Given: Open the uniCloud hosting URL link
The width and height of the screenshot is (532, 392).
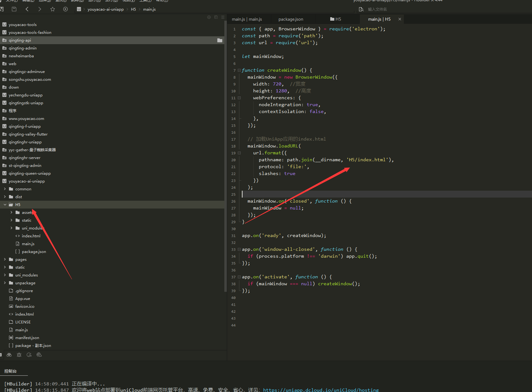Looking at the screenshot, I should [x=321, y=390].
